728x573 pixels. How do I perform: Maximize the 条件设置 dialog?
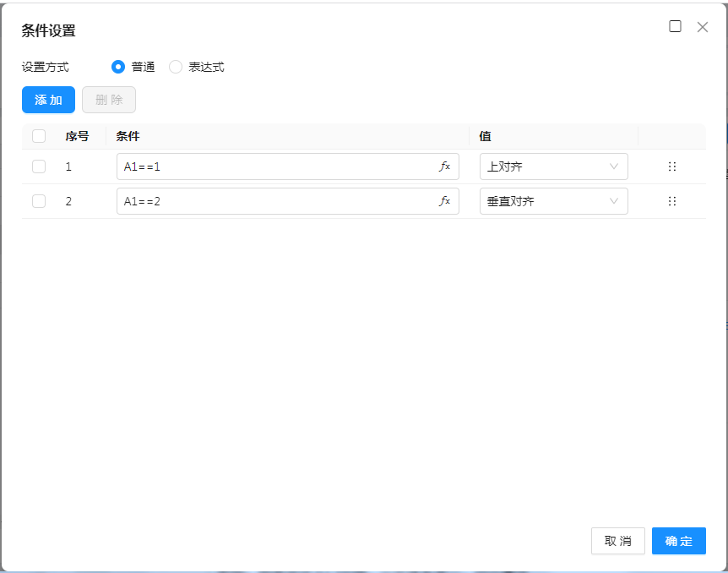tap(675, 26)
